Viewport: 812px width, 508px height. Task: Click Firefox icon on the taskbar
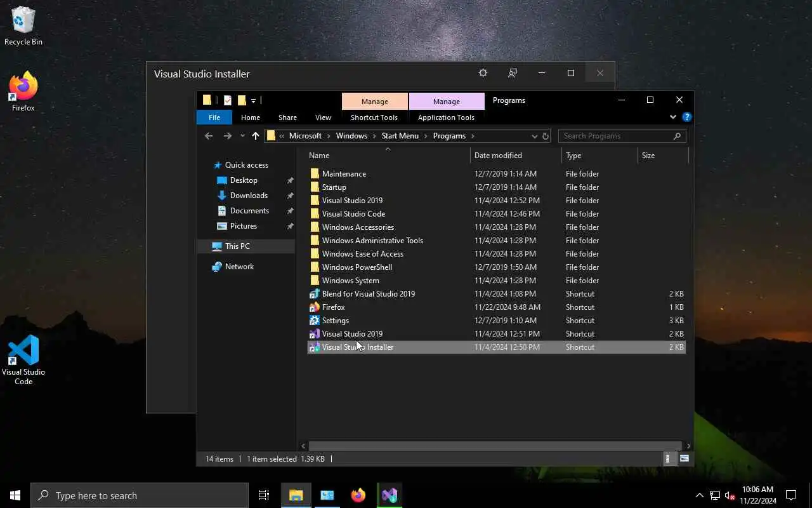[358, 495]
